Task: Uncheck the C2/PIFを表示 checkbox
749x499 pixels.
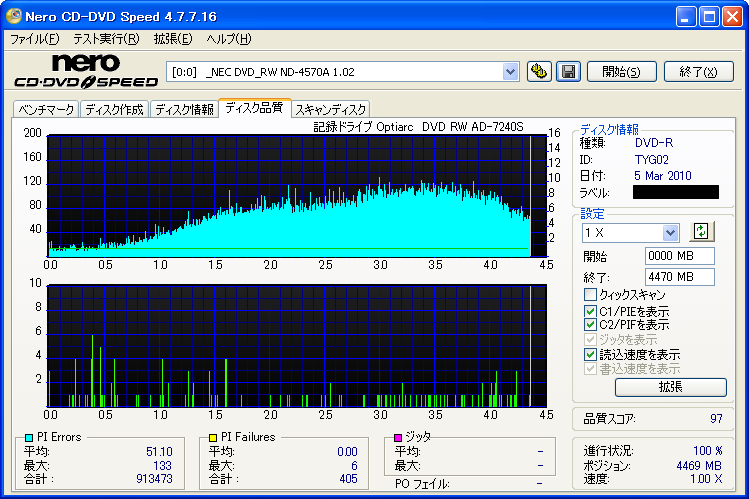Action: point(590,325)
